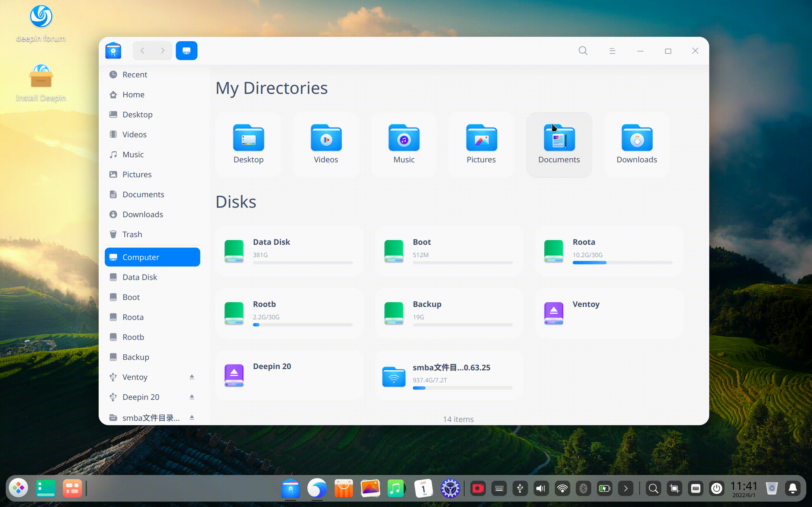Viewport: 812px width, 507px height.
Task: Open the browser icon in the dock
Action: click(x=317, y=488)
